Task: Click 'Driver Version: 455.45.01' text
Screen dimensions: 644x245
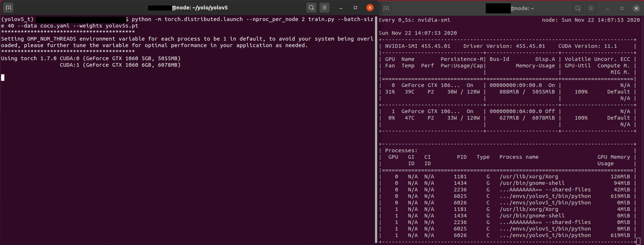Action: 504,46
